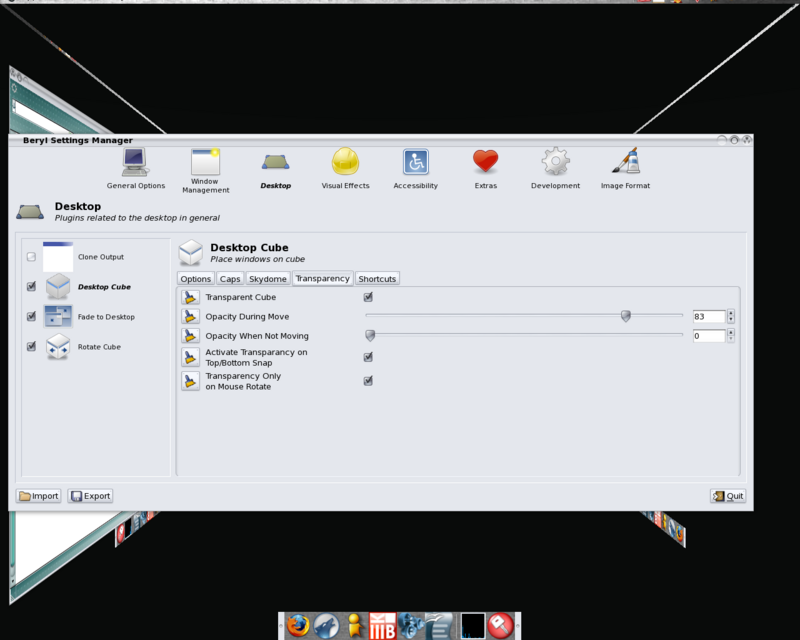Click the Opacity During Move slider handle
The height and width of the screenshot is (640, 800).
pos(626,316)
